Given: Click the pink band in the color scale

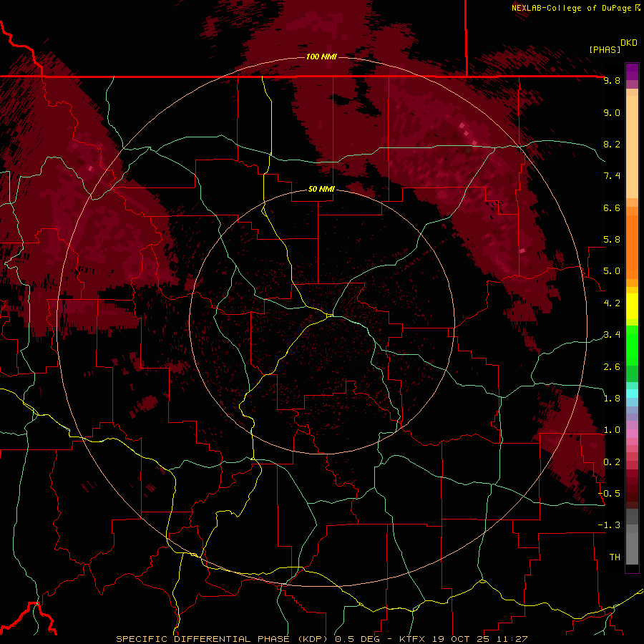Looking at the screenshot, I should (x=632, y=434).
